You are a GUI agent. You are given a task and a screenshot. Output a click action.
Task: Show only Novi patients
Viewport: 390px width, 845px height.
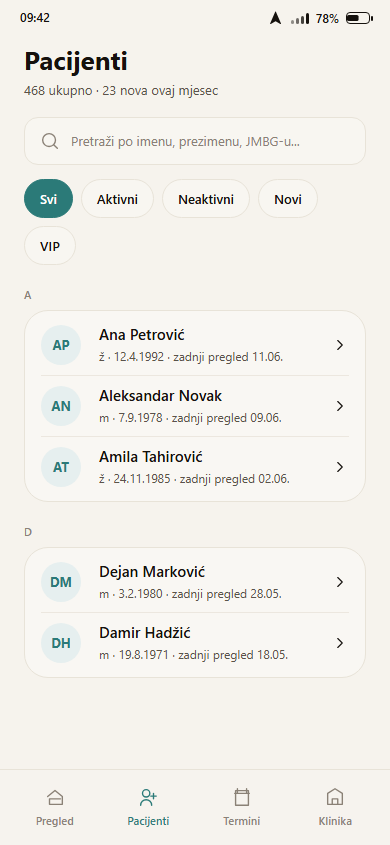tap(288, 199)
